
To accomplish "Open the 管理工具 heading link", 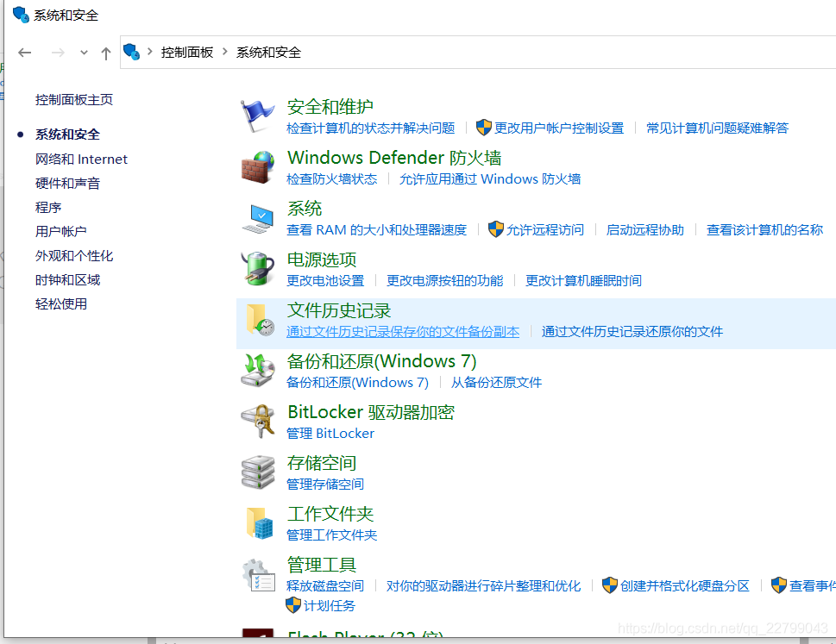I will point(322,565).
